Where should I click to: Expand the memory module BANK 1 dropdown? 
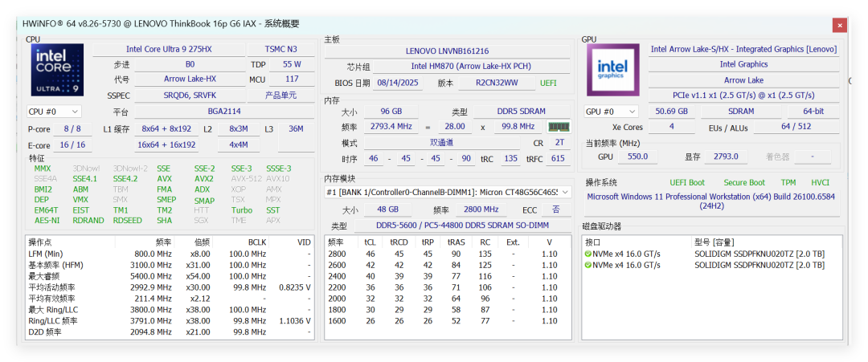pos(565,193)
